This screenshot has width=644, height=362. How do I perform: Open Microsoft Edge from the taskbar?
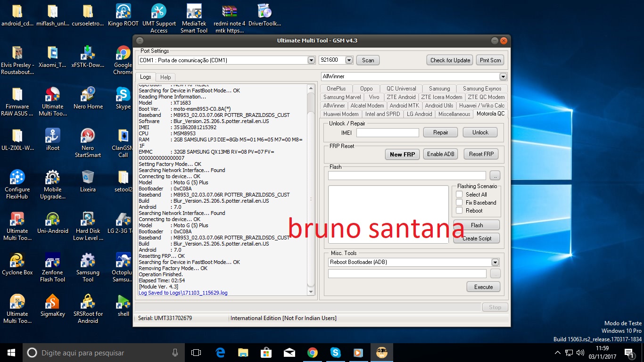click(220, 353)
